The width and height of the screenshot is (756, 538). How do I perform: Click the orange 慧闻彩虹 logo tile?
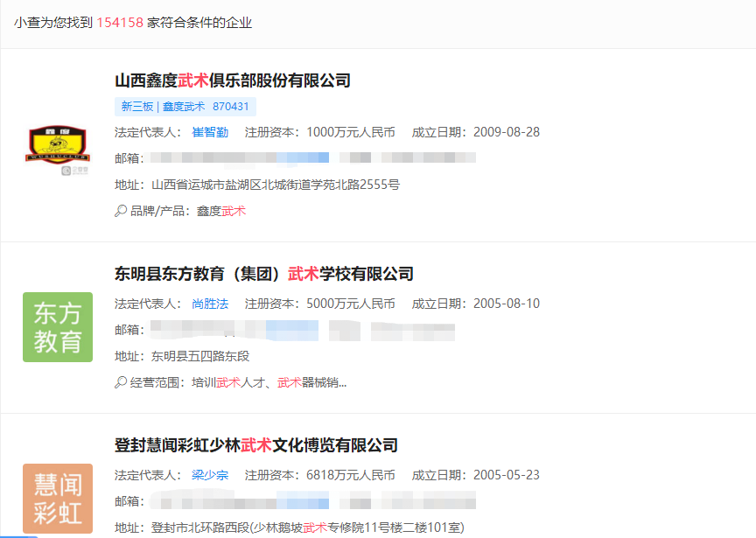point(58,499)
